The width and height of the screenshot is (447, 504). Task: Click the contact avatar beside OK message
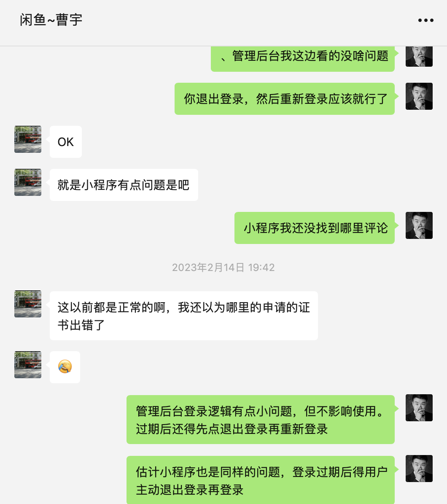28,139
